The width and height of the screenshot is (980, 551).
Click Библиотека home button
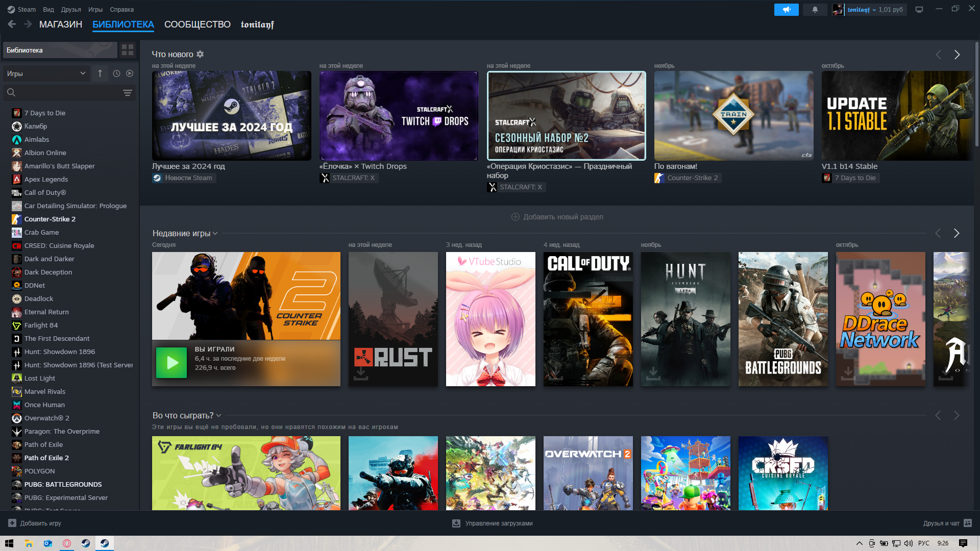pos(60,50)
